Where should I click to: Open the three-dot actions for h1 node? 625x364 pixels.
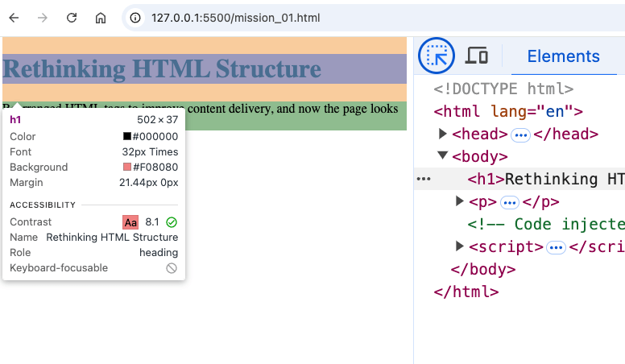[424, 179]
